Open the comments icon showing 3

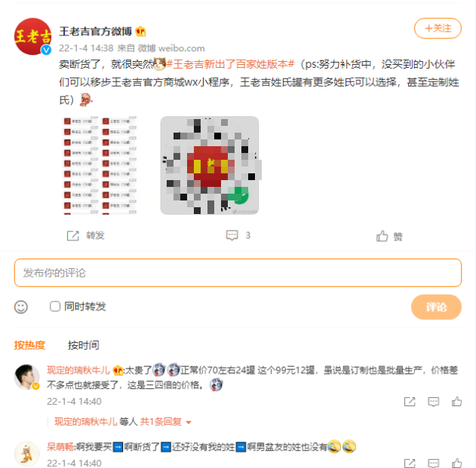point(232,235)
